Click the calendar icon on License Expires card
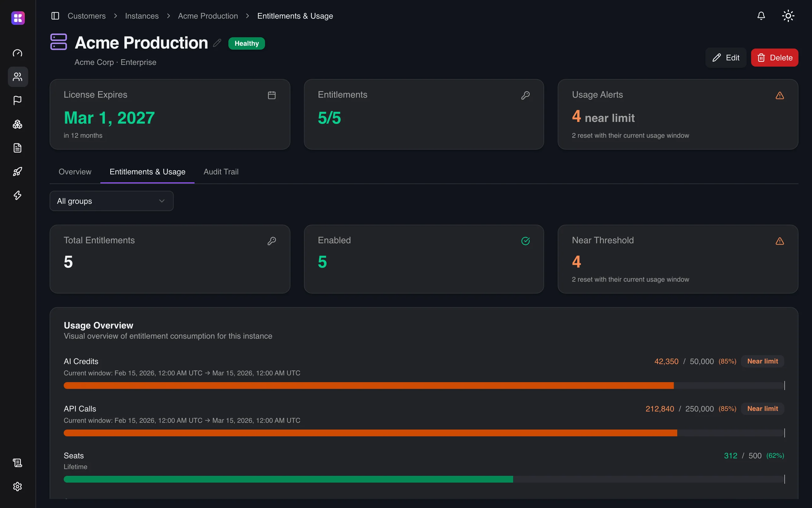 coord(272,95)
